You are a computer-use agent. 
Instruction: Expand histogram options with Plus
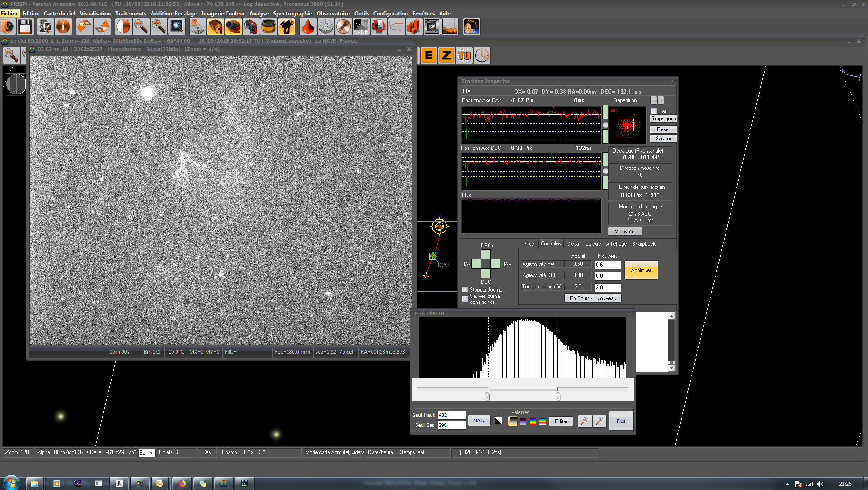point(621,421)
